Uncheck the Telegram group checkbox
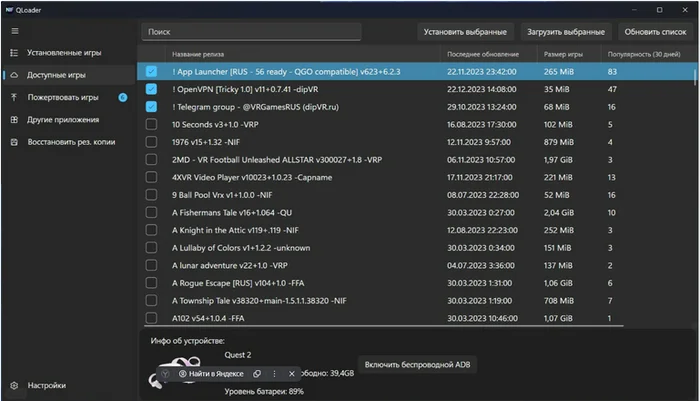 point(151,107)
